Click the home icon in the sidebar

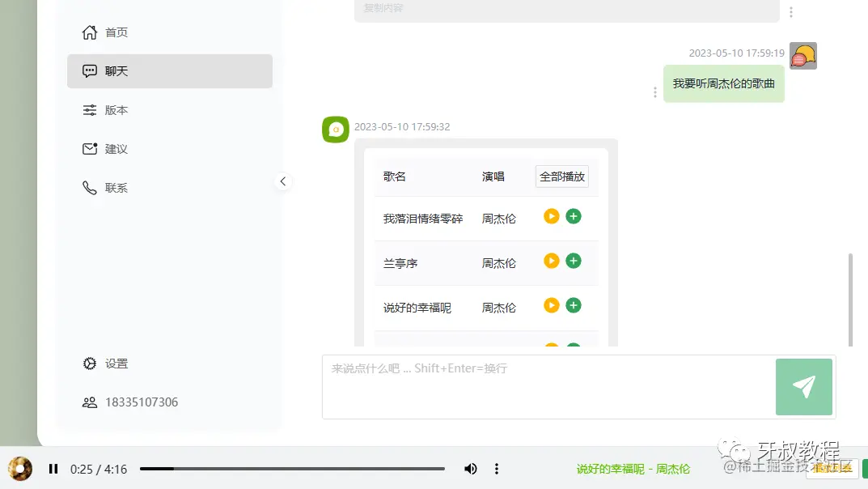click(x=90, y=32)
